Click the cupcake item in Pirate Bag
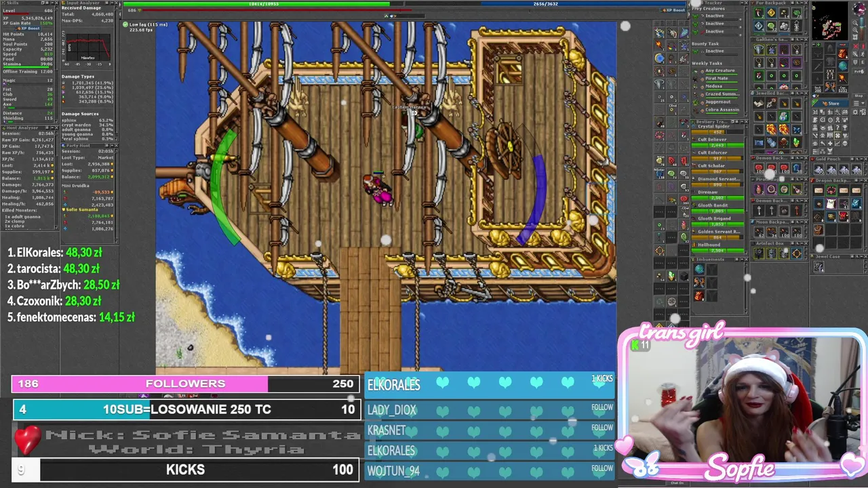 tap(759, 189)
